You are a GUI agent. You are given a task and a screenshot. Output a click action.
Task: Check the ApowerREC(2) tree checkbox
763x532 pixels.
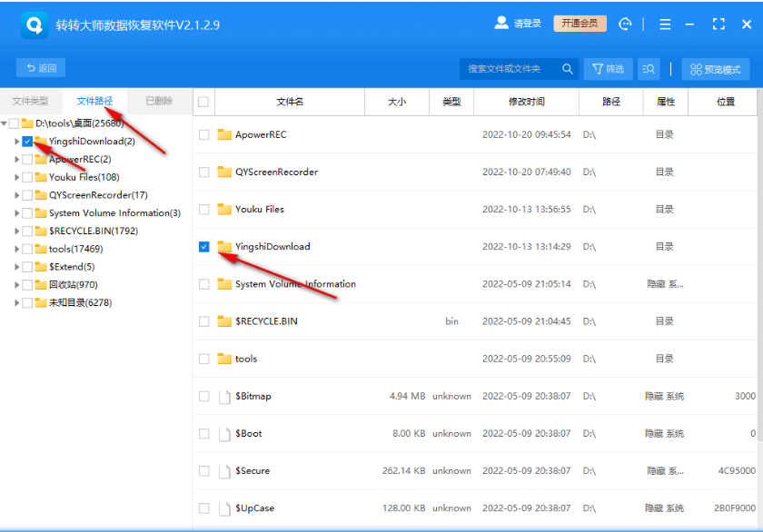[x=27, y=160]
